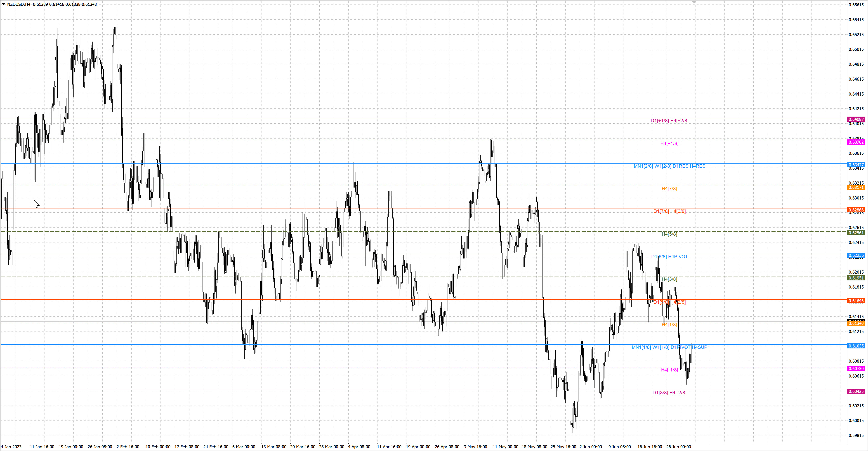Click the 4 Jan 2023 date label
Viewport: 868px width, 451px height.
click(11, 447)
